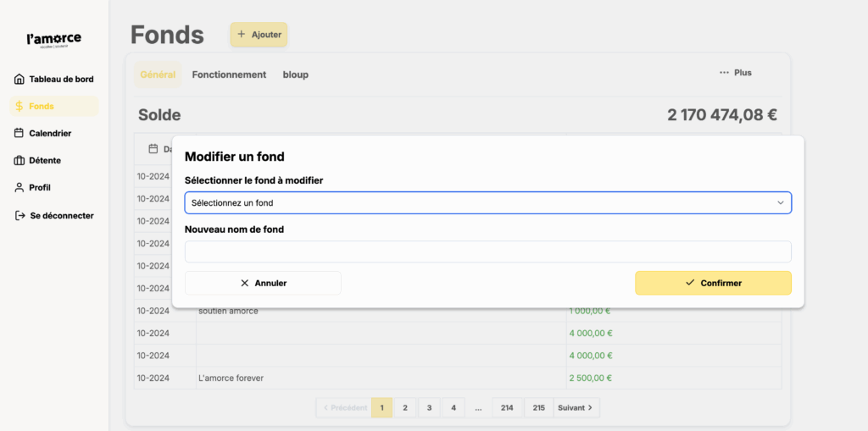The height and width of the screenshot is (431, 868).
Task: Click the Ajouter button
Action: 259,35
